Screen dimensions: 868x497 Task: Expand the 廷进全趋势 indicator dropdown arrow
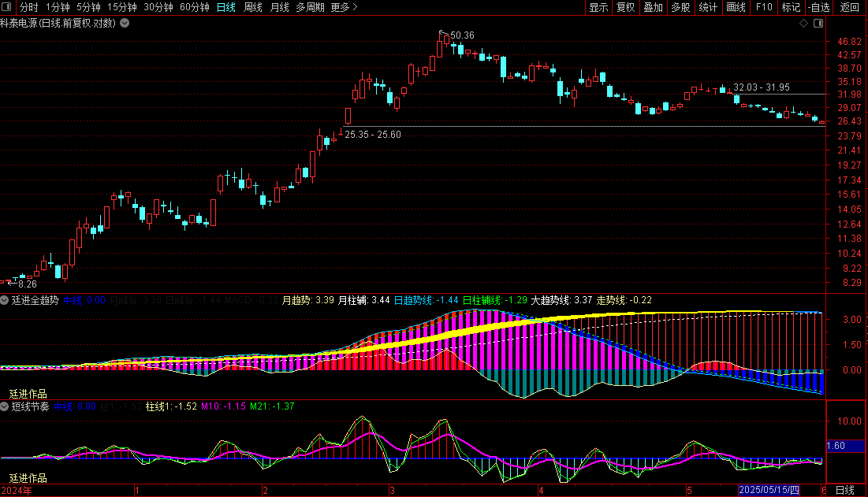click(x=5, y=300)
